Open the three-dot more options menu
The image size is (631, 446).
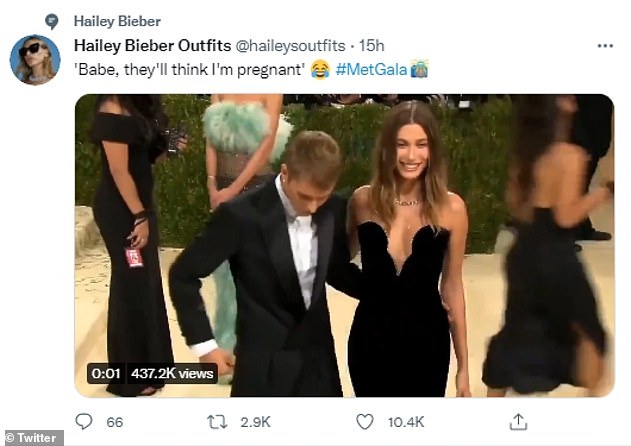click(605, 46)
